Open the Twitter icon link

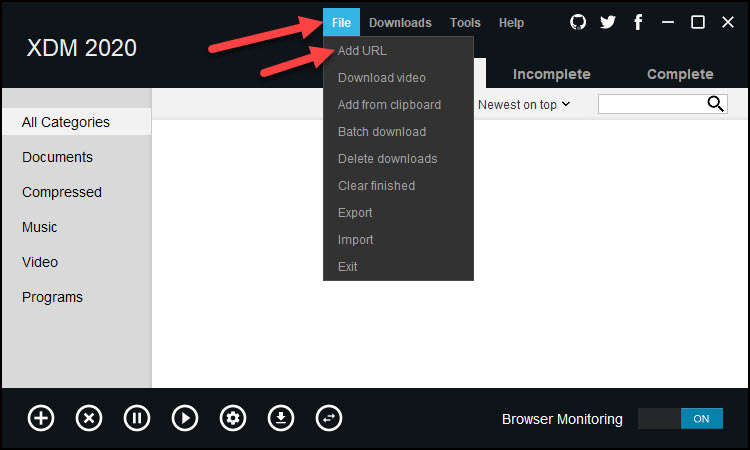coord(608,22)
